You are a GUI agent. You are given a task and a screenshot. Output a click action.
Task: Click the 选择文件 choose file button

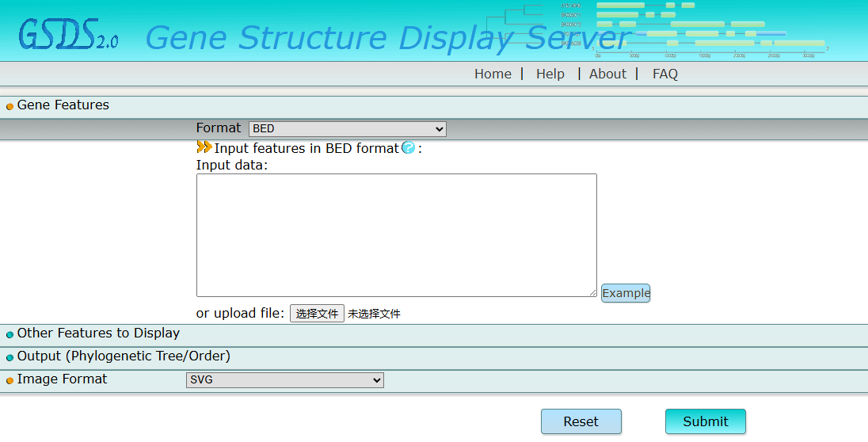click(318, 314)
